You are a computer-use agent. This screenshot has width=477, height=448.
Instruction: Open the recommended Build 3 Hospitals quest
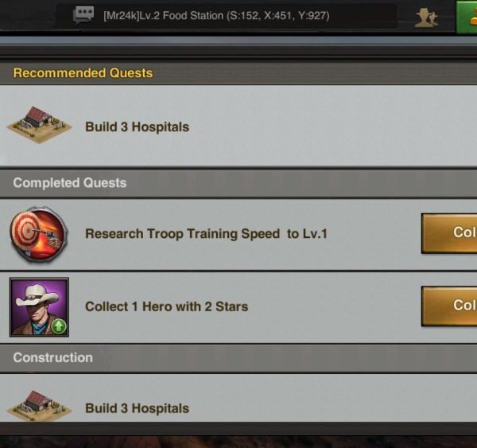point(238,126)
